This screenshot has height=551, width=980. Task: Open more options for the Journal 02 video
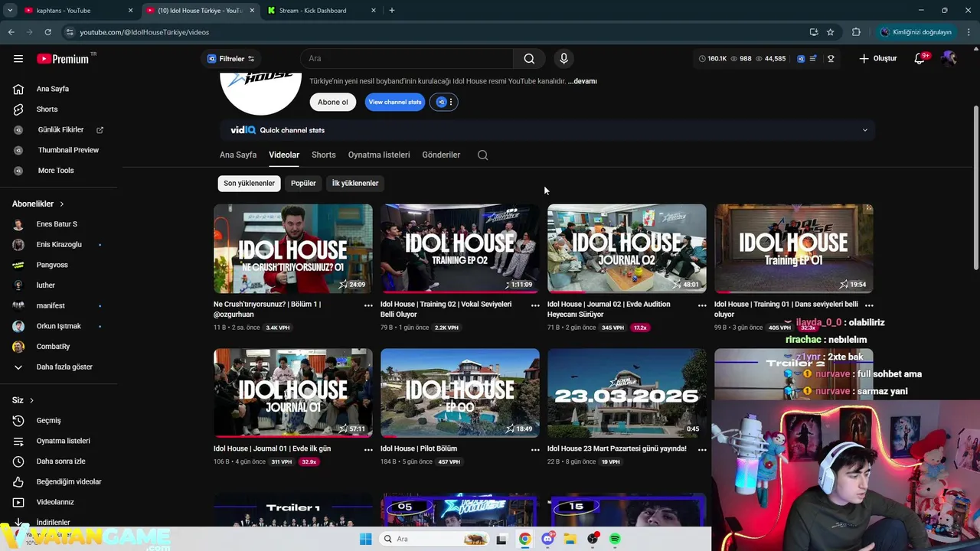[x=702, y=305]
